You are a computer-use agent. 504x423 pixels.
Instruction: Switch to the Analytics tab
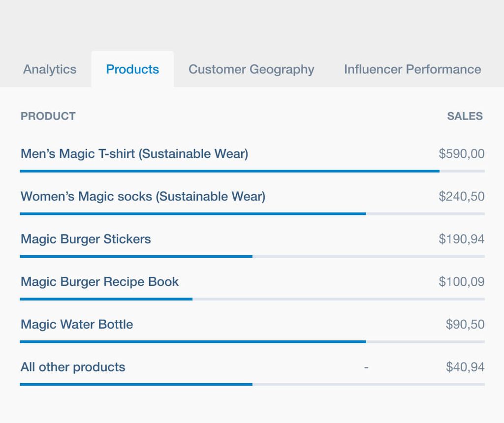(50, 69)
